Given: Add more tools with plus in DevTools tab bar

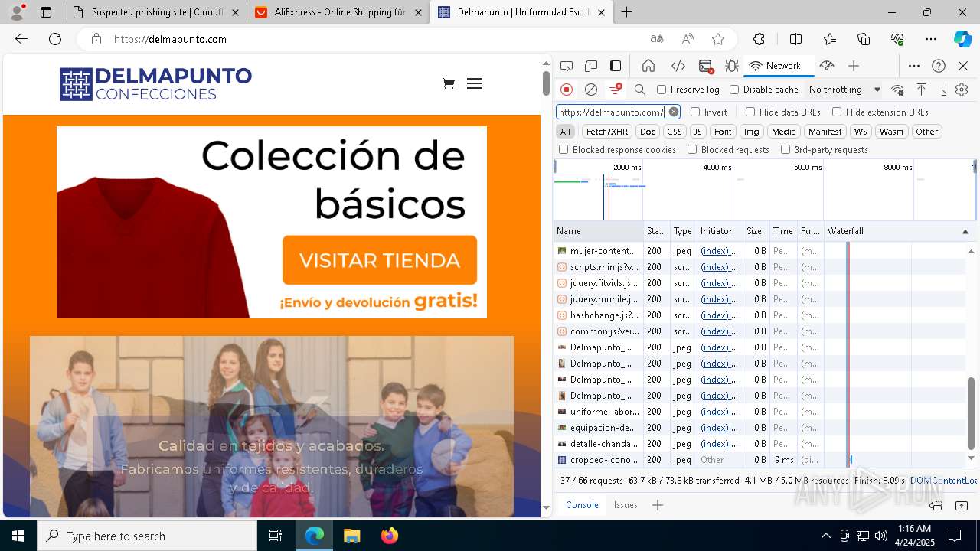Looking at the screenshot, I should point(854,66).
